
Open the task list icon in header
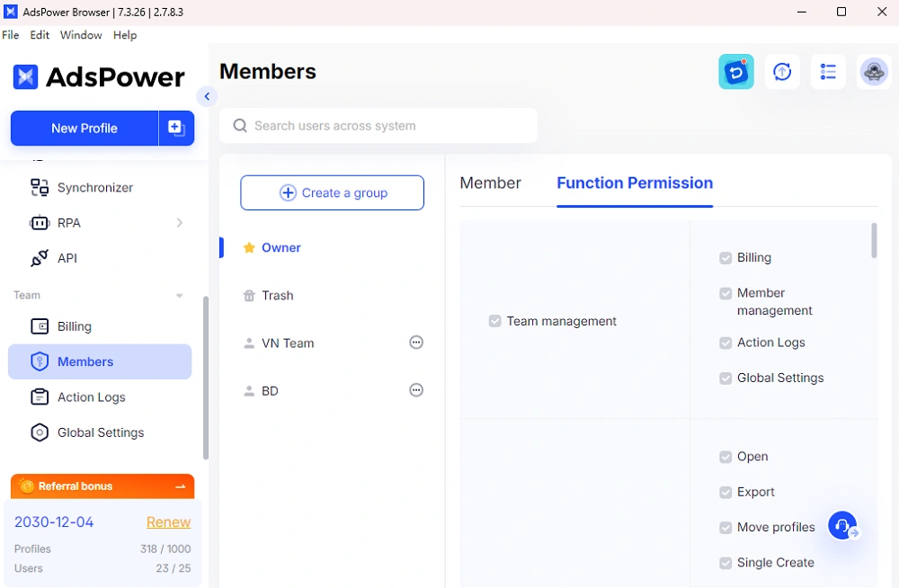[x=828, y=72]
